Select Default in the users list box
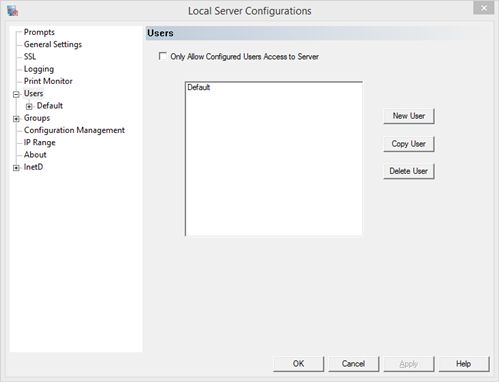 [199, 87]
